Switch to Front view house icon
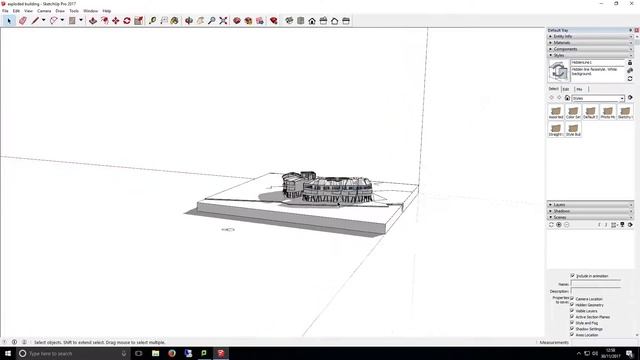This screenshot has height=360, width=640. (x=312, y=20)
